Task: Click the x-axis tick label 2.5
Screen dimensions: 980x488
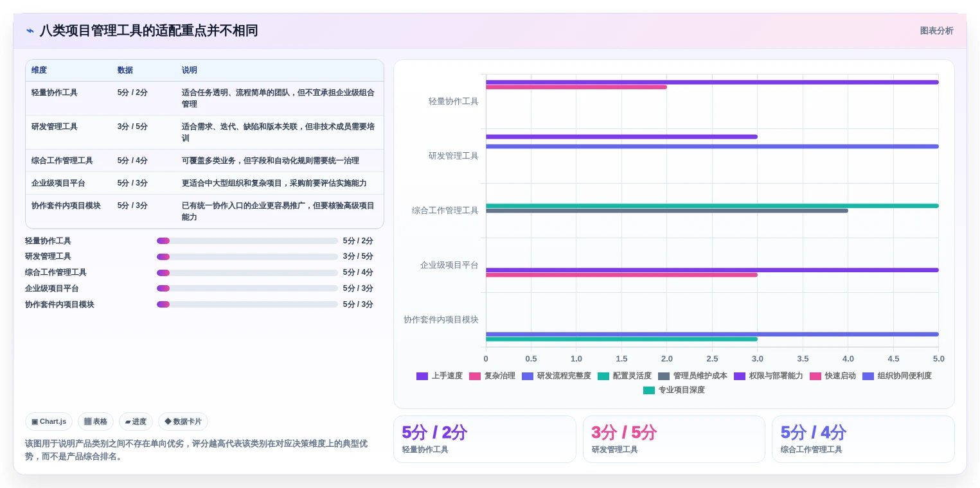Action: pyautogui.click(x=712, y=359)
